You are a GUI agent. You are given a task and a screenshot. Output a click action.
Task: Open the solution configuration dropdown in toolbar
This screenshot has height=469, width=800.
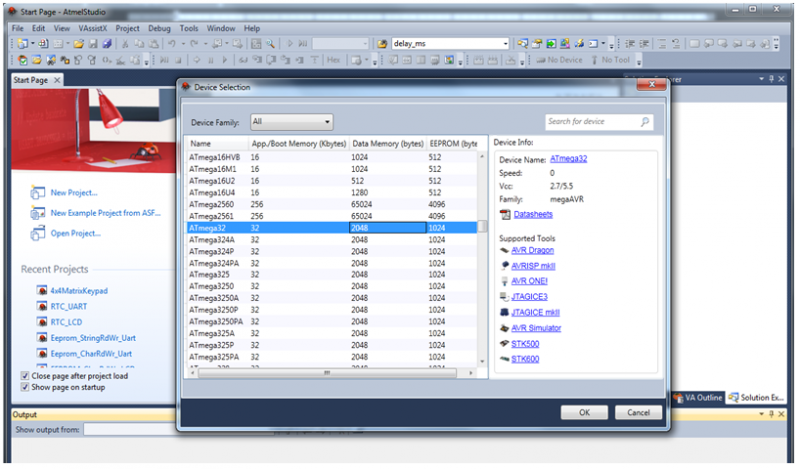point(340,44)
